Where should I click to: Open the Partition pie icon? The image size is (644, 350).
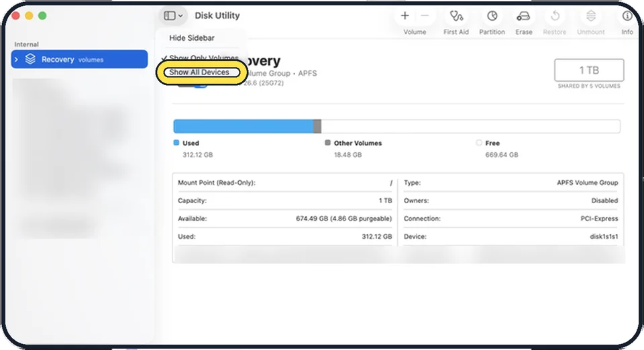click(x=492, y=16)
